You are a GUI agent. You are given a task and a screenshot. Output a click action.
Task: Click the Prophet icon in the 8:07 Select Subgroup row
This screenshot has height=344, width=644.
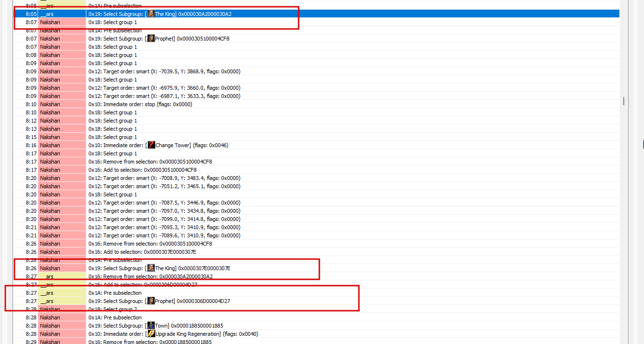[x=151, y=39]
